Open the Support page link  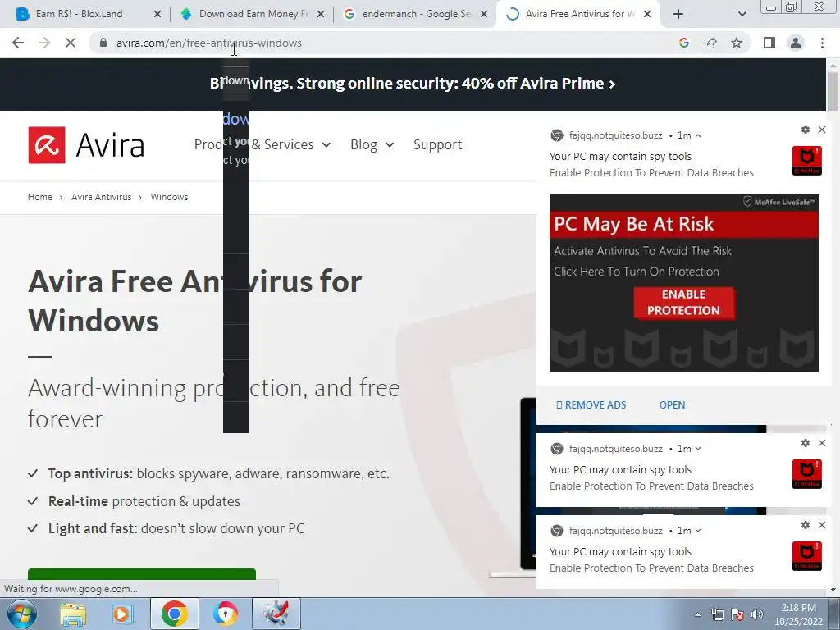coord(438,144)
